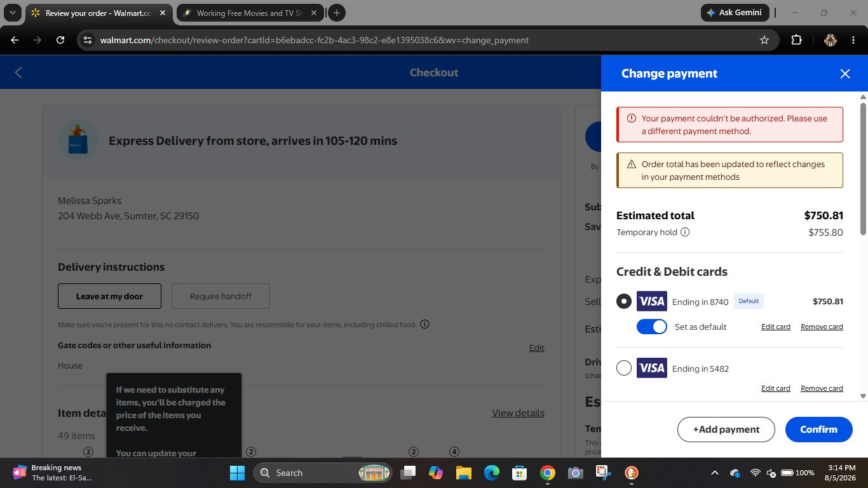
Task: Edit the gate codes information
Action: tap(537, 348)
